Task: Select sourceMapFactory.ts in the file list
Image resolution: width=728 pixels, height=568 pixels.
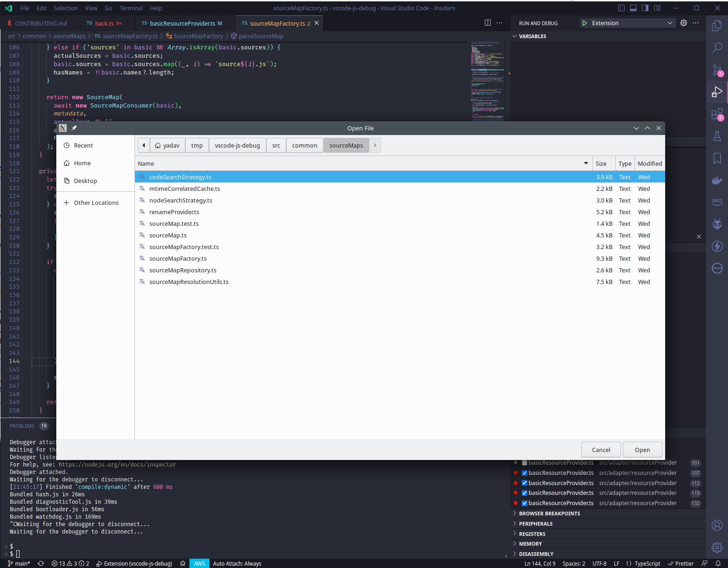Action: (178, 258)
